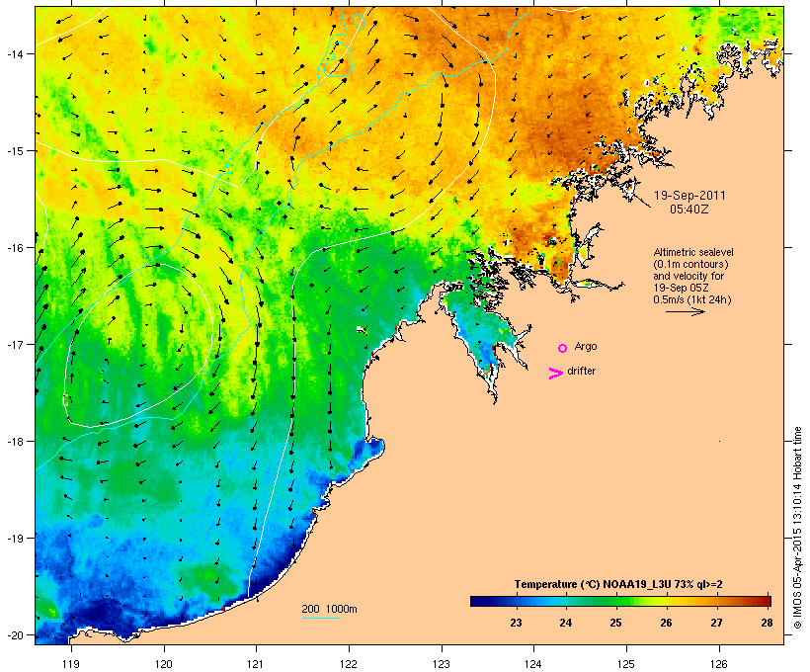Click the '05:40Z' time label
Screen dimensions: 810x672
689,210
